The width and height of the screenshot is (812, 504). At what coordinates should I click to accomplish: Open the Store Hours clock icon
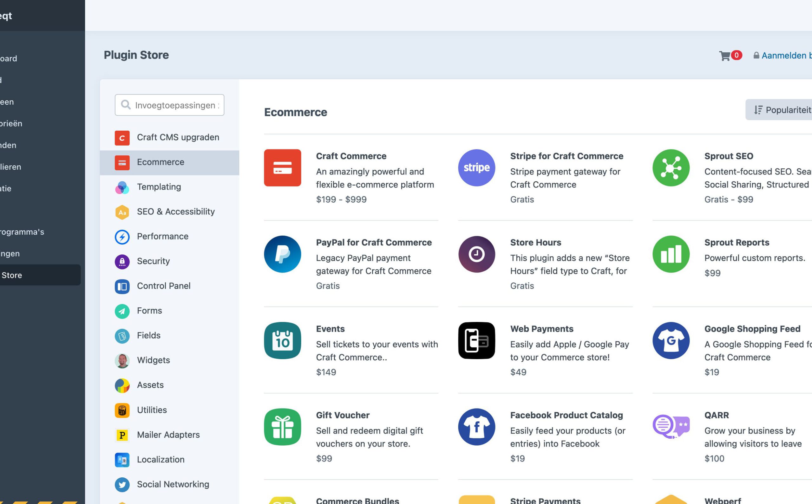click(x=476, y=254)
